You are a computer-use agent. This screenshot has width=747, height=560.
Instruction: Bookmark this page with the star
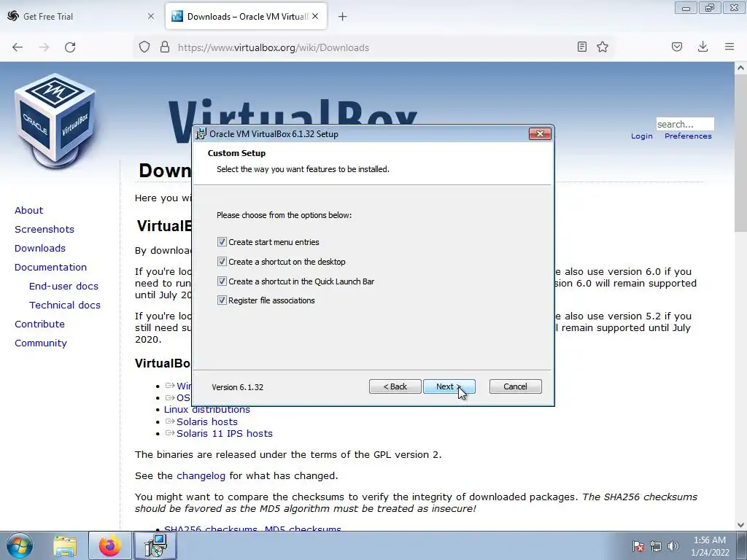[x=603, y=47]
